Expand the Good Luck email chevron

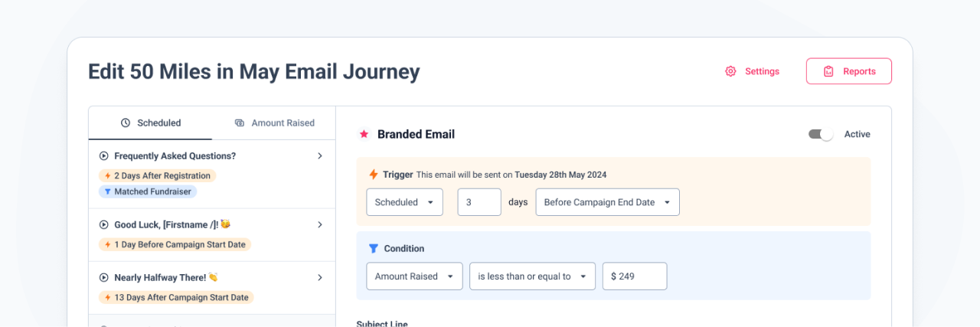[x=320, y=224]
